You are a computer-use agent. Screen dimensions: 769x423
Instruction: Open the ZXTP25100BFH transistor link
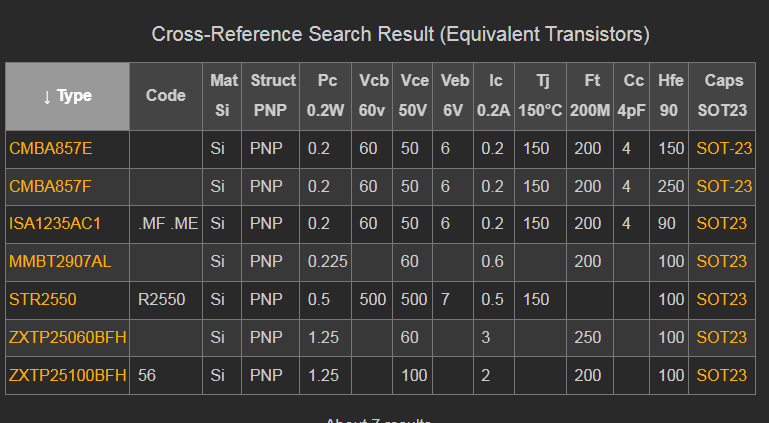(67, 375)
